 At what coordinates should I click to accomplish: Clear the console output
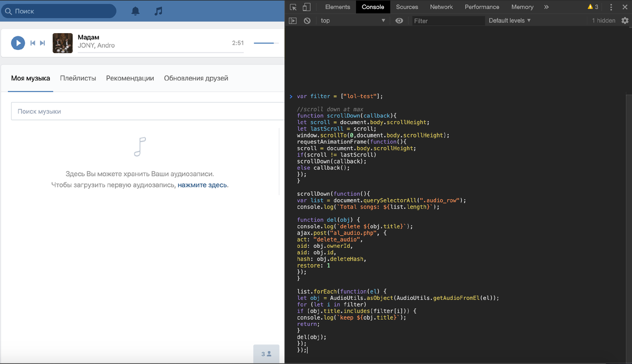pyautogui.click(x=307, y=21)
